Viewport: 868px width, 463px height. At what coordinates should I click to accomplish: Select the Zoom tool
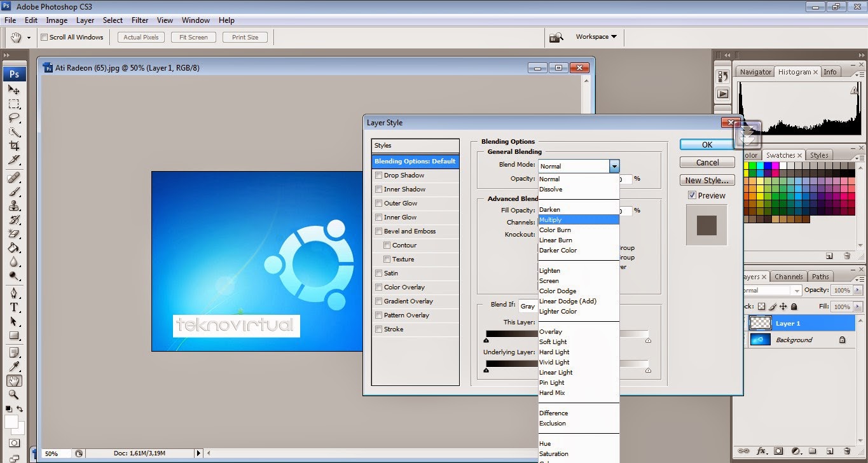[x=14, y=394]
